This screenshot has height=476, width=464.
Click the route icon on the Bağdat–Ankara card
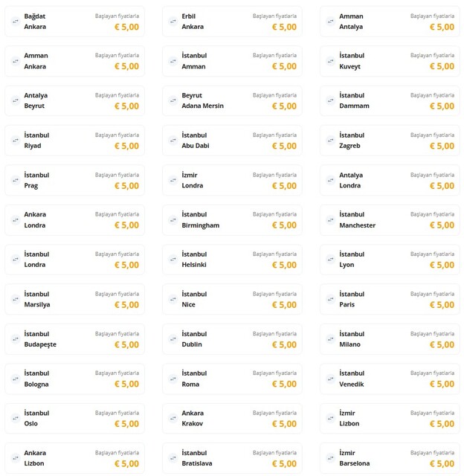pos(16,22)
